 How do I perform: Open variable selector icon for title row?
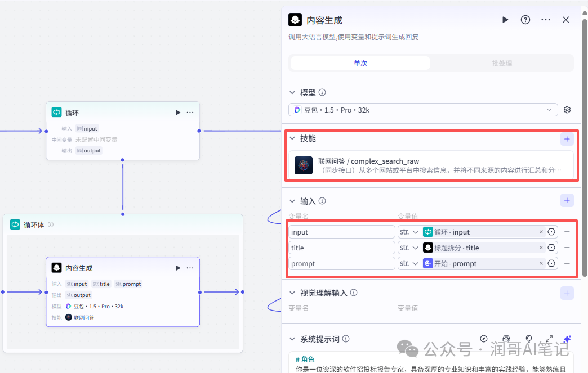(x=551, y=248)
